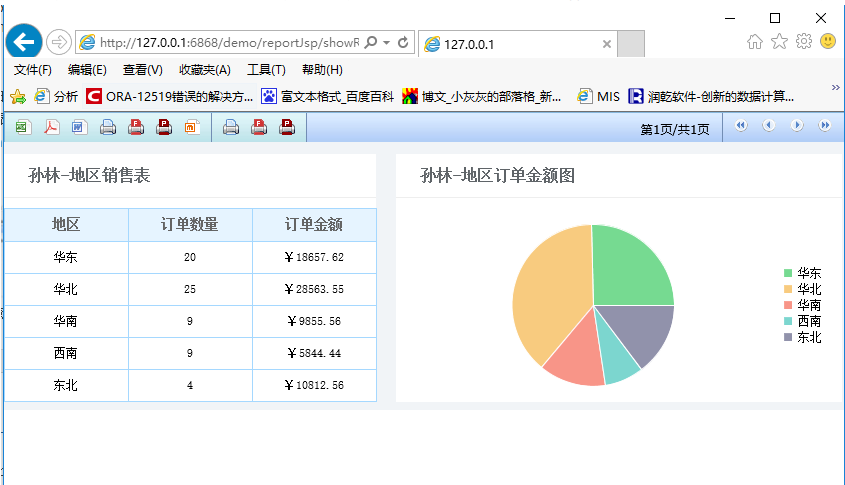Screen dimensions: 845x485
Task: Export the report as PDF
Action: (51, 127)
